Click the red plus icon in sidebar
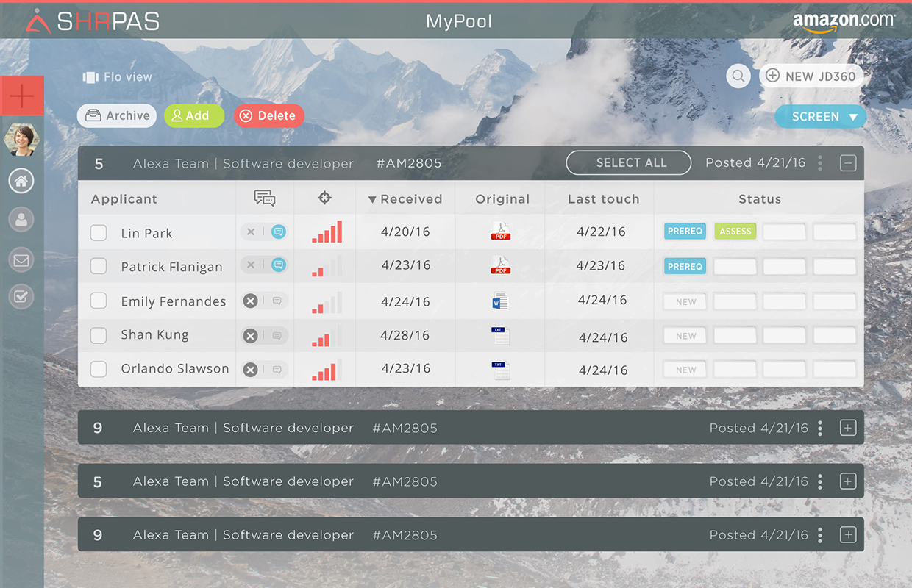912x588 pixels. (x=22, y=96)
